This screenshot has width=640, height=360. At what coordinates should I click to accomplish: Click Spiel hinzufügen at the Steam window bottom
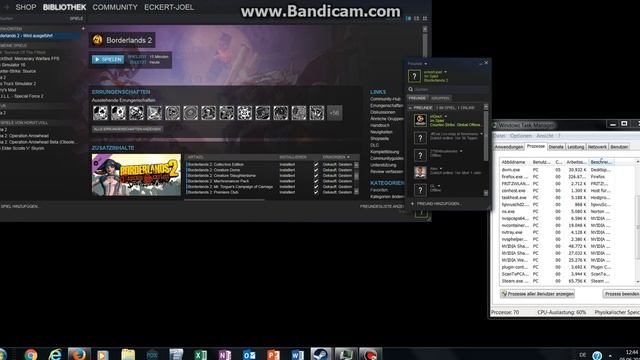coord(19,207)
